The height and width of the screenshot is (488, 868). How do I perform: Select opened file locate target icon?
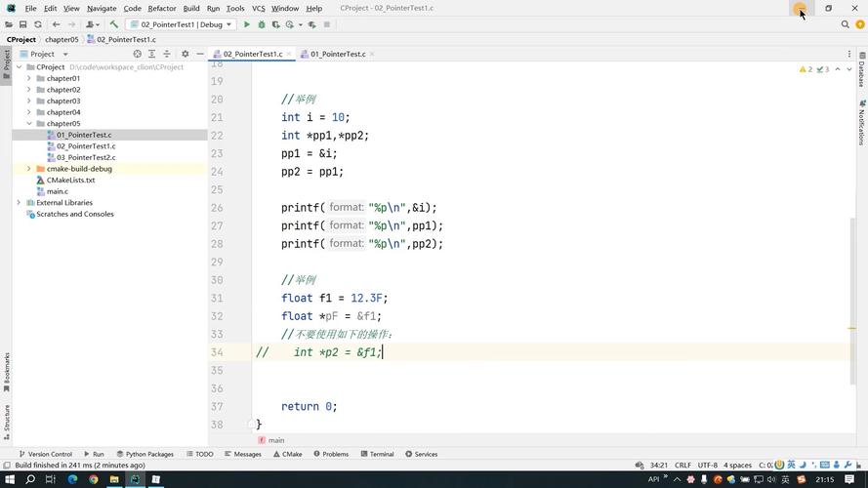point(138,54)
